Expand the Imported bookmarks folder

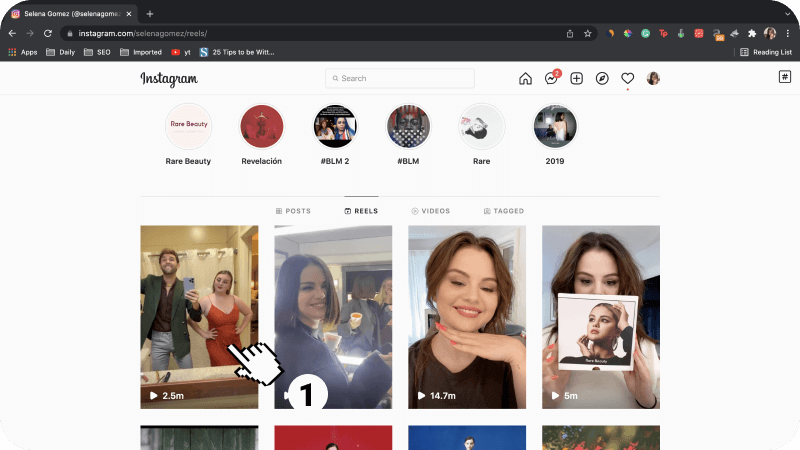pos(139,51)
